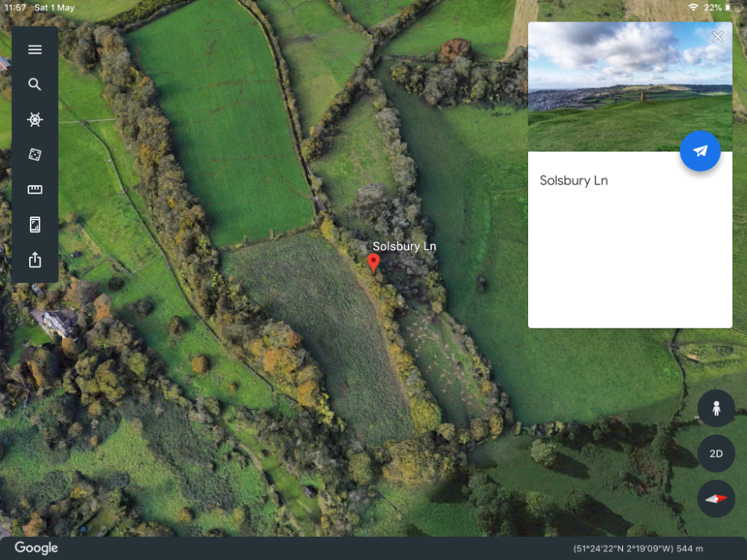Click the Google logo

click(x=36, y=548)
